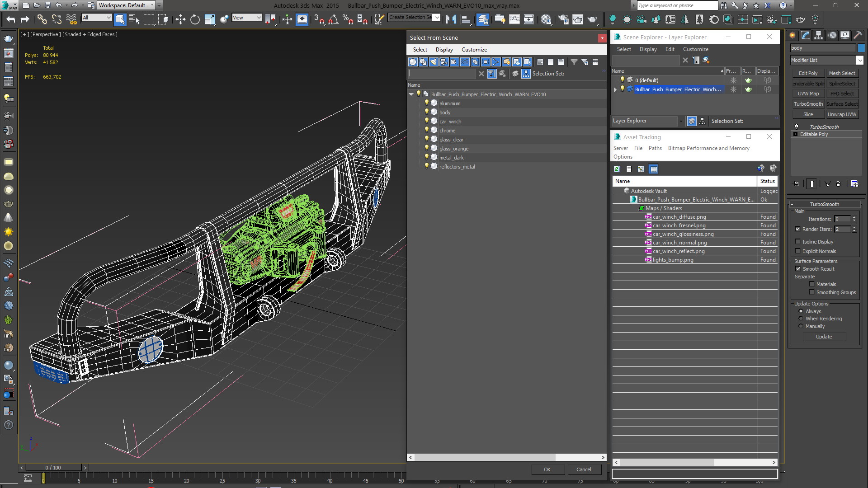Choose the Select and Move tool

point(180,19)
